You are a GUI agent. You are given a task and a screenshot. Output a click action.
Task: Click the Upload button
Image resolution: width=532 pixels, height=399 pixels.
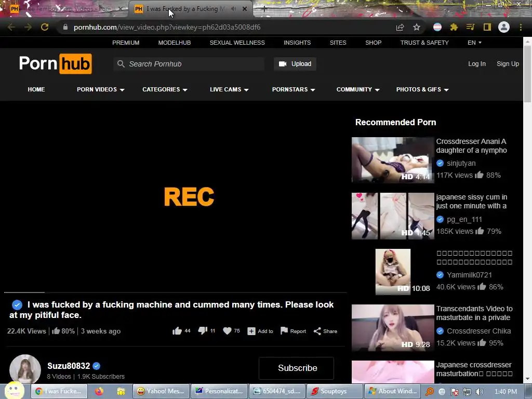295,64
